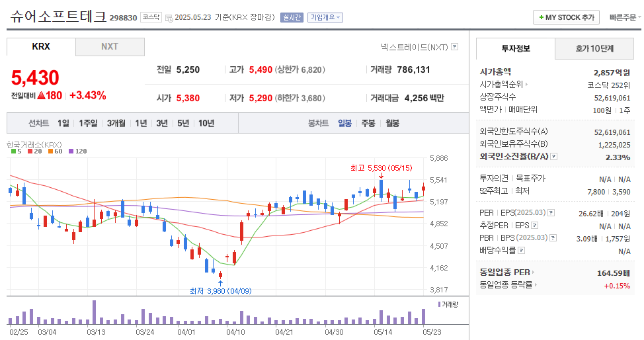This screenshot has height=340, width=644.
Task: Click the orange 60-day moving average swatch
Action: [50, 151]
